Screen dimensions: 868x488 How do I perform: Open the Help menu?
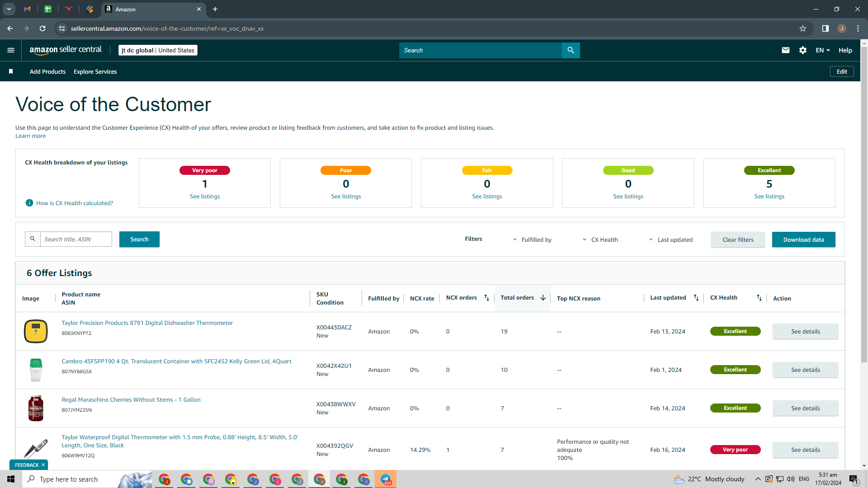click(x=845, y=50)
